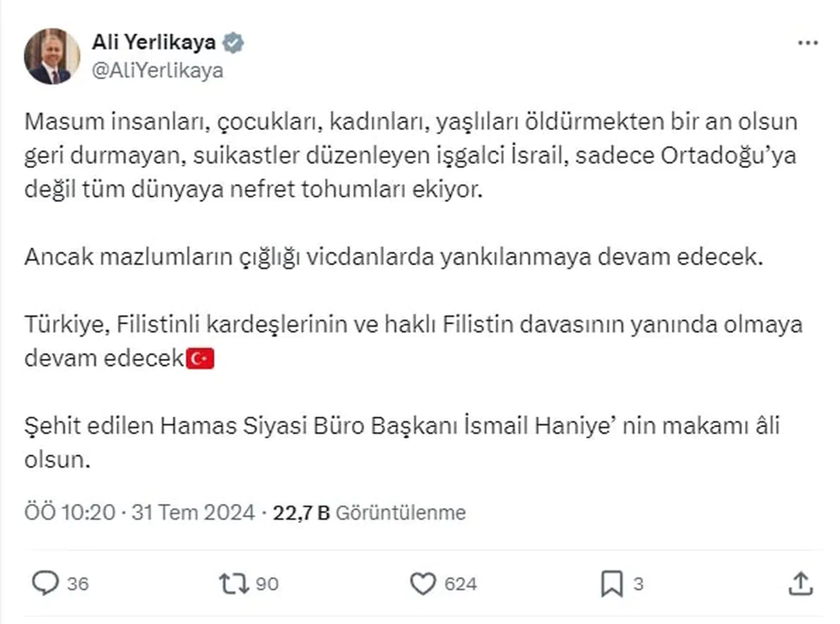Click the 31 Tem 2024 date
The width and height of the screenshot is (840, 624).
[x=193, y=512]
